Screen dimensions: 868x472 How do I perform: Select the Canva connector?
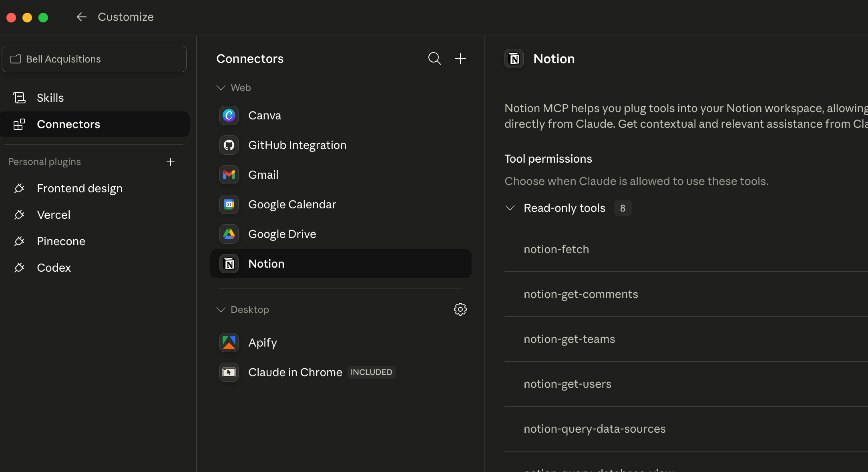341,115
